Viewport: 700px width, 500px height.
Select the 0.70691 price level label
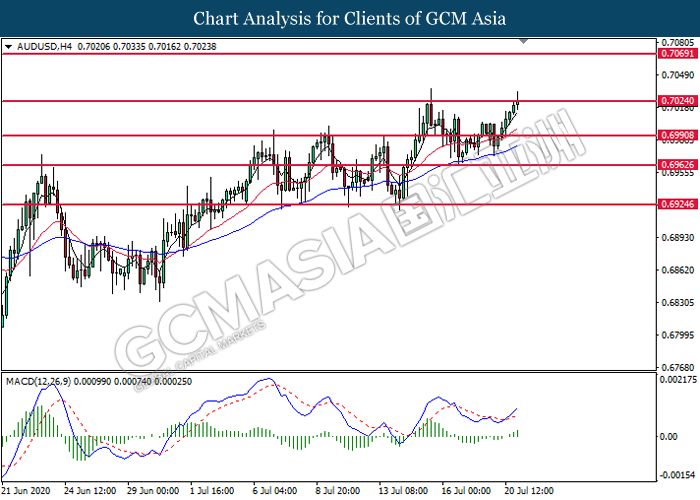point(677,54)
